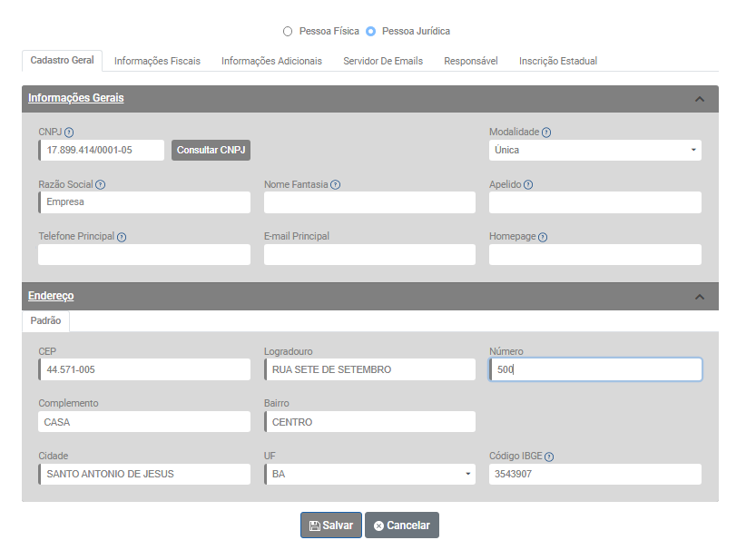Open the Modalidade dropdown
756x550 pixels.
tap(594, 150)
